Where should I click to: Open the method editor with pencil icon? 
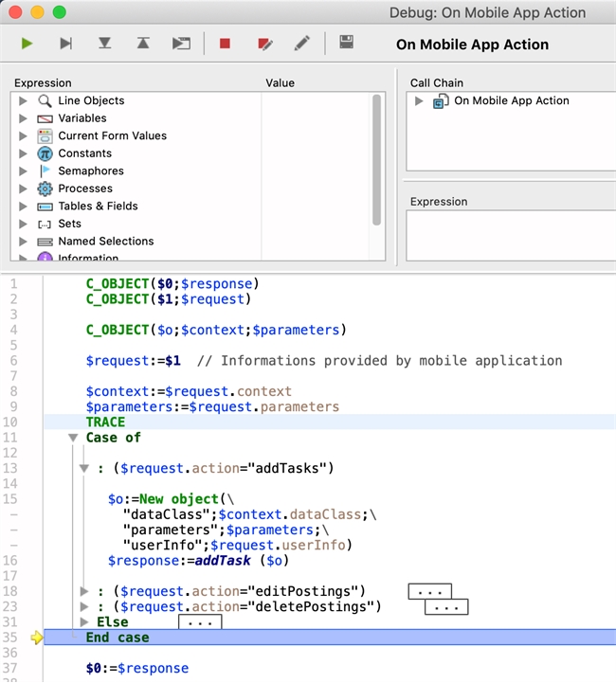pos(301,44)
